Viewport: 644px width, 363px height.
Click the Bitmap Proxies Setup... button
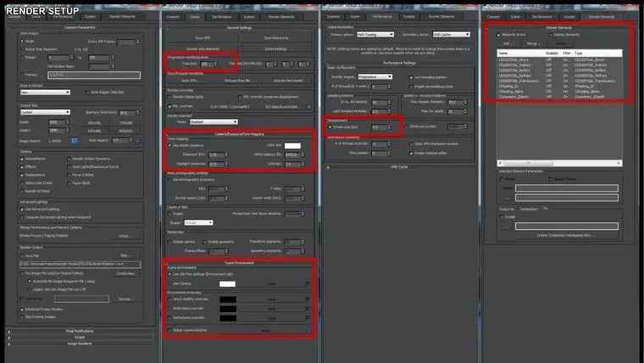(x=125, y=236)
